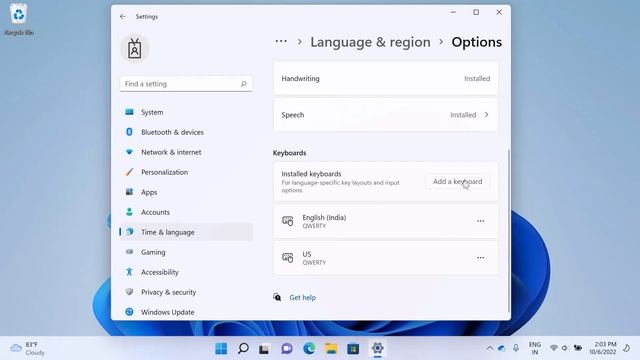Screen dimensions: 640x360
Task: Click the battery tray icon
Action: pyautogui.click(x=578, y=348)
